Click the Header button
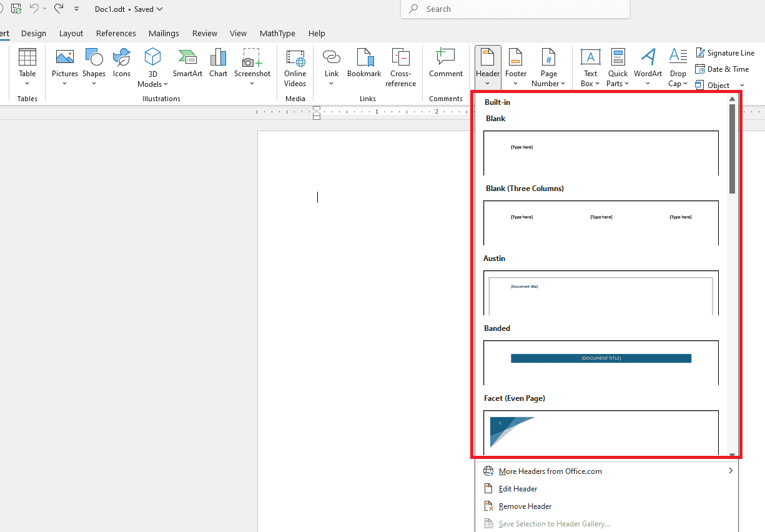765x532 pixels. [x=488, y=67]
